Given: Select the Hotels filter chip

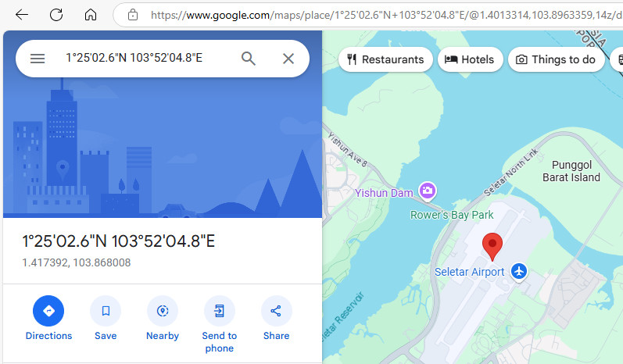Looking at the screenshot, I should [470, 59].
